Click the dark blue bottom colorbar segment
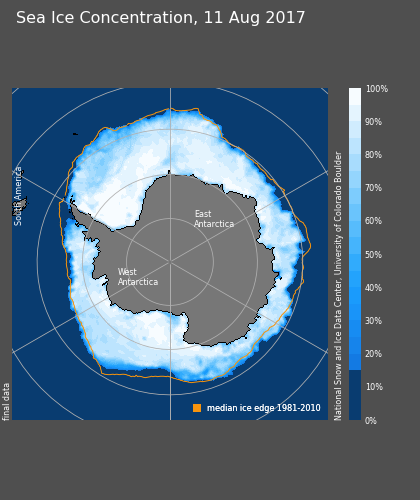420x500 pixels. [355, 395]
